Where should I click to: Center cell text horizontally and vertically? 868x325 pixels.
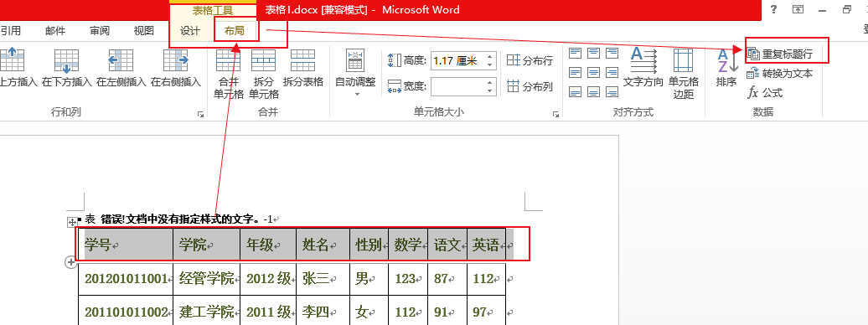(x=594, y=73)
